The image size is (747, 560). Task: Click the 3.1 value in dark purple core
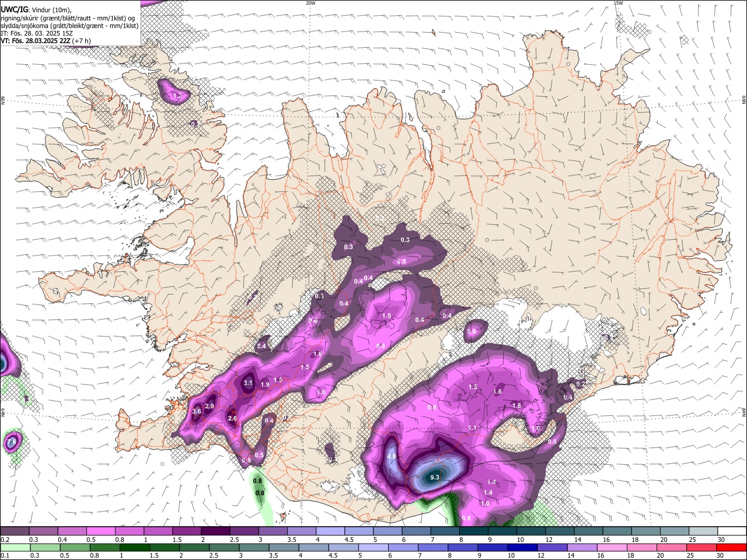[248, 383]
